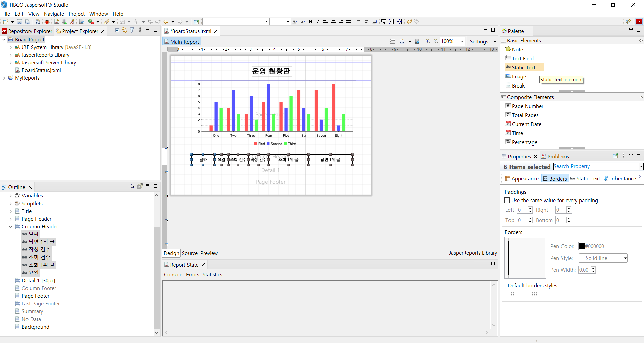The image size is (644, 343).
Task: Collapse the BoardProject tree node
Action: pos(4,40)
